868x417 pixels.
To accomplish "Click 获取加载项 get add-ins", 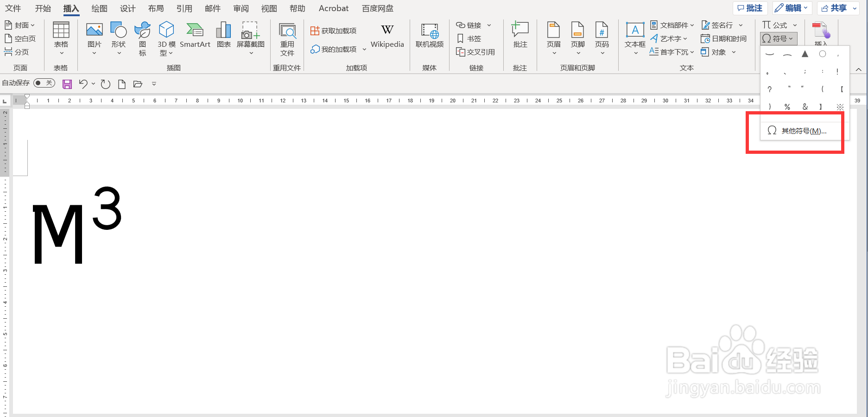I will click(x=334, y=31).
